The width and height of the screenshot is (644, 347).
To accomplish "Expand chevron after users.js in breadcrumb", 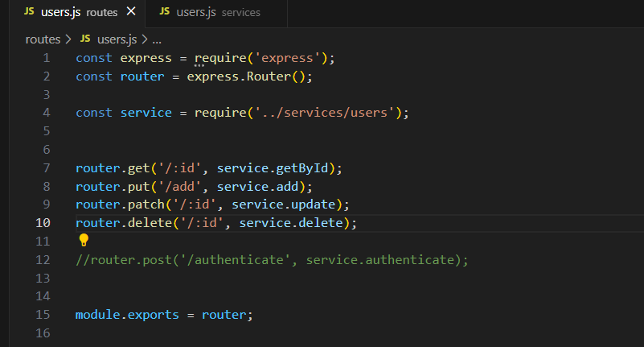I will coord(144,39).
